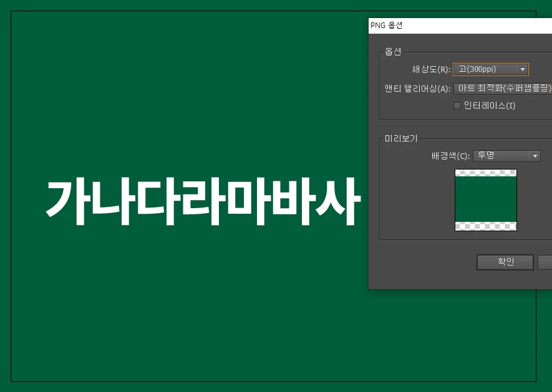The image size is (552, 392).
Task: Select the white 가나다라마바사 text on canvas
Action: [203, 201]
